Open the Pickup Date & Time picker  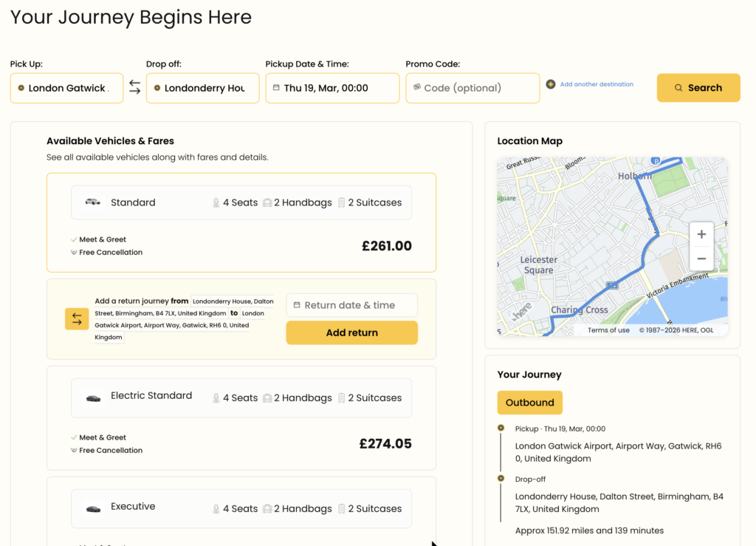click(332, 88)
